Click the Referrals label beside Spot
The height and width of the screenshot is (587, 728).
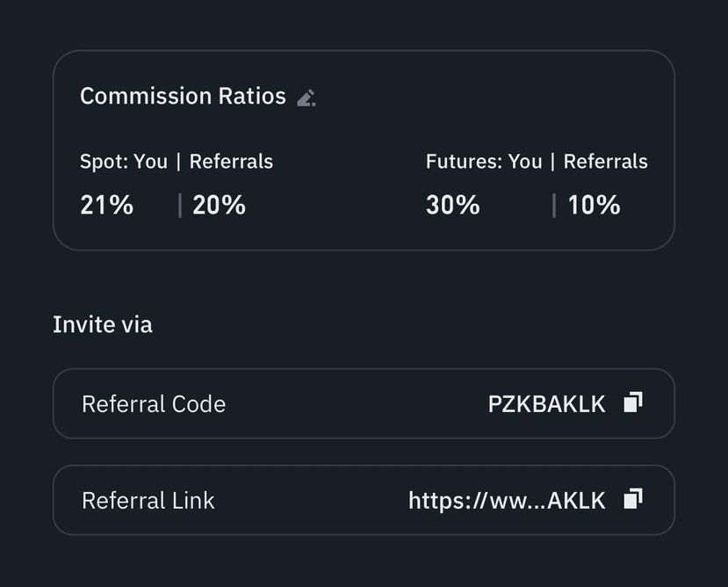(x=231, y=162)
